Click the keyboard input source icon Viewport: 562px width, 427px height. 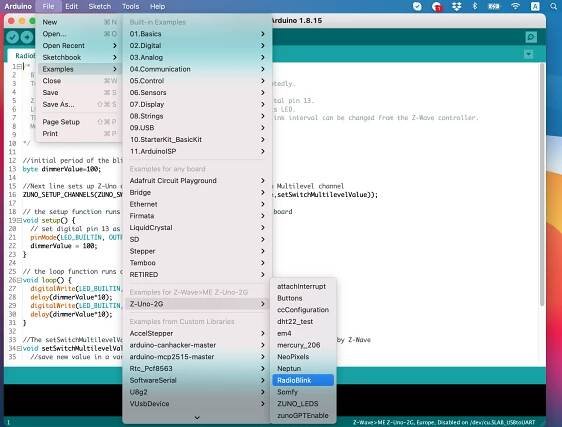click(535, 6)
